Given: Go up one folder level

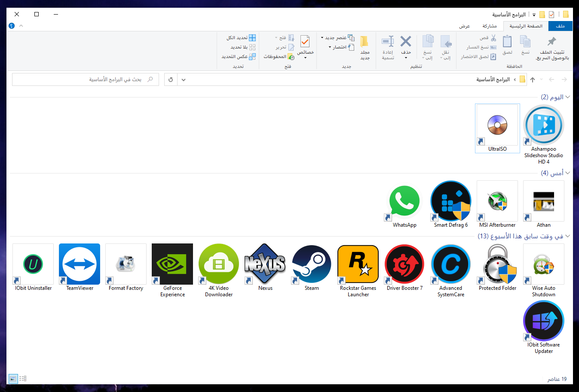Looking at the screenshot, I should tap(533, 80).
